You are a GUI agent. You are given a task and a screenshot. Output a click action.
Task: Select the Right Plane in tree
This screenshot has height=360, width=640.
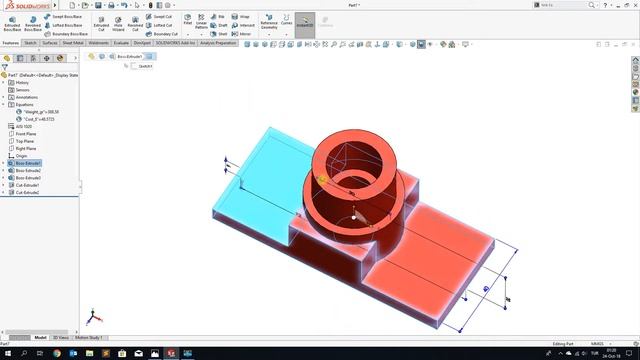coord(22,149)
